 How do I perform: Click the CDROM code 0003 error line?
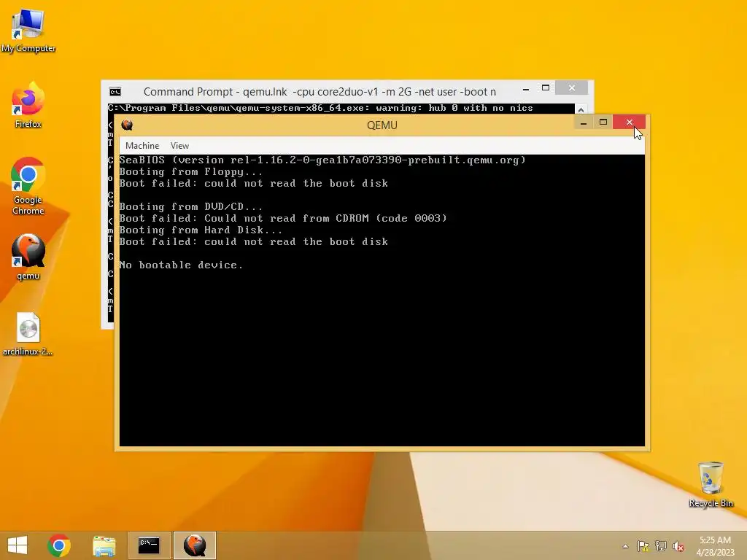point(283,219)
